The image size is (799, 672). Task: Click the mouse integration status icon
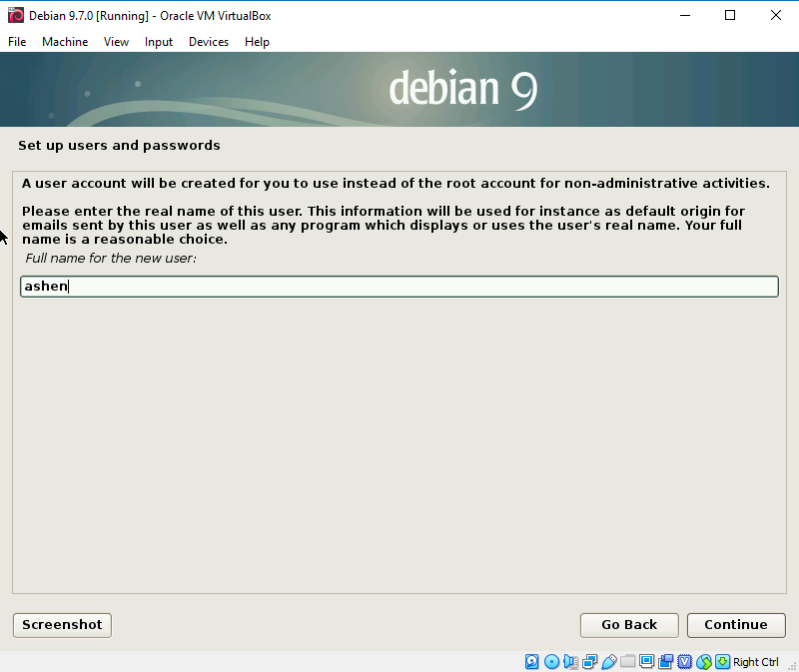coord(704,661)
